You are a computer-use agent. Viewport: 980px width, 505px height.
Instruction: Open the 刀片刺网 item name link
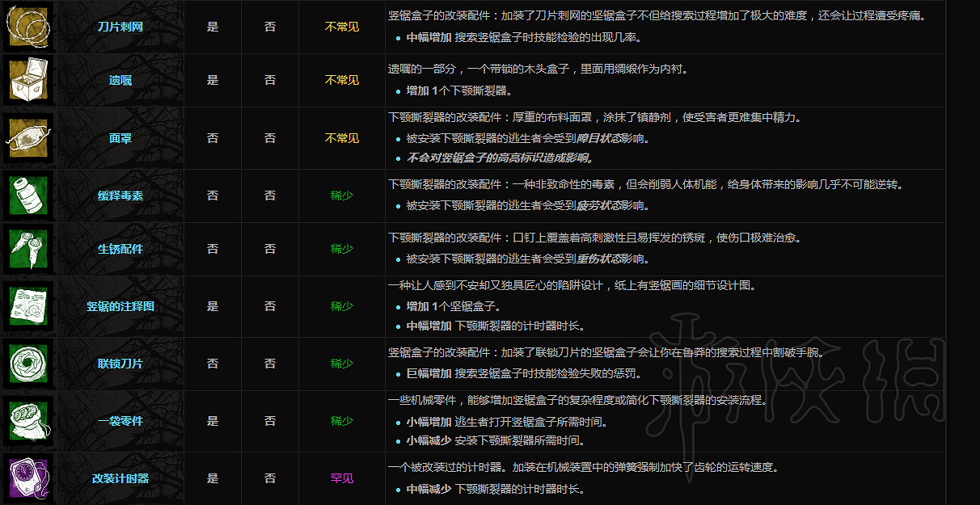point(121,26)
